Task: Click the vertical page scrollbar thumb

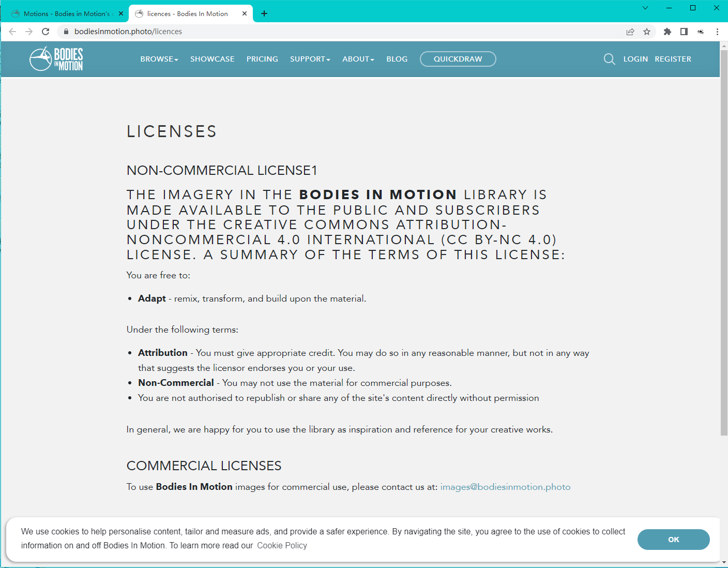Action: point(724,242)
